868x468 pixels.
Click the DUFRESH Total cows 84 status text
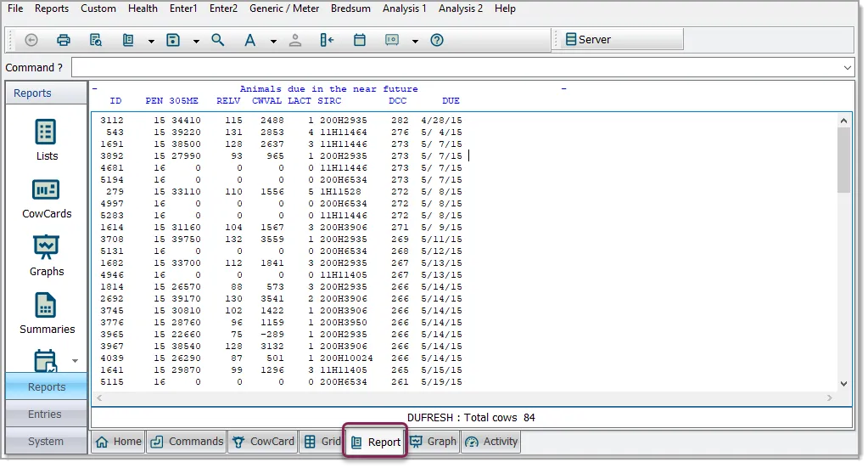click(x=471, y=418)
